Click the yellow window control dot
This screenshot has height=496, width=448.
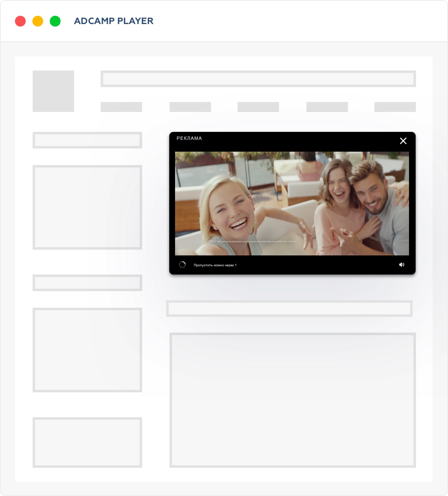pos(38,21)
